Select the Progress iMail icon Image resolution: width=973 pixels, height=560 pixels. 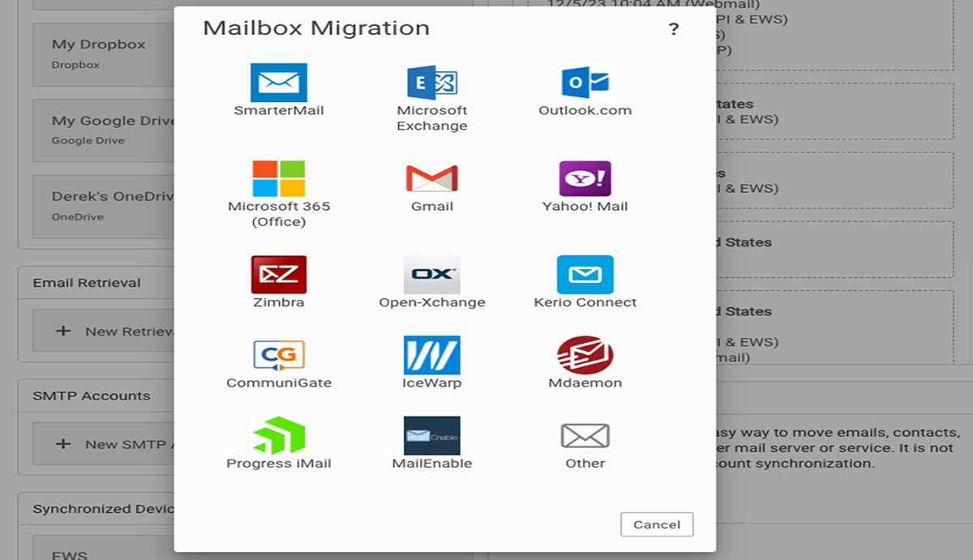click(x=279, y=434)
